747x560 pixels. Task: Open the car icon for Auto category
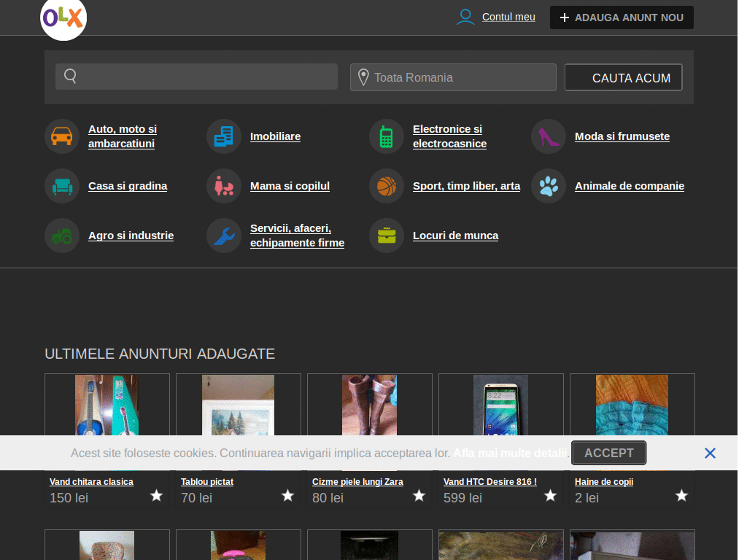click(x=62, y=136)
